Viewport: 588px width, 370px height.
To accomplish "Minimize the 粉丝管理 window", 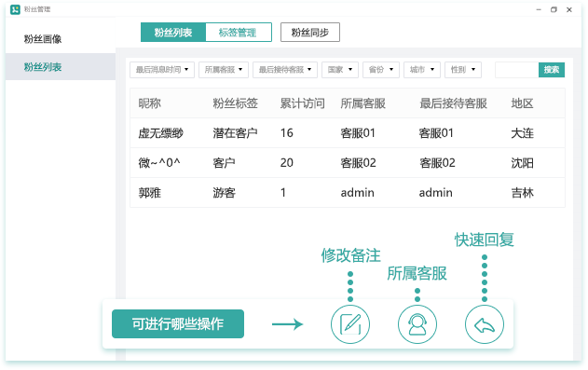I will [539, 9].
